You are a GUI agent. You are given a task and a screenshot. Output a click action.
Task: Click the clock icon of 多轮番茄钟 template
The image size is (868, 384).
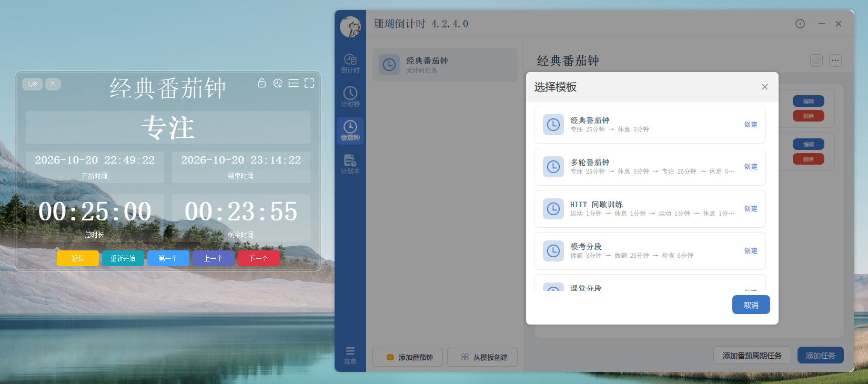pyautogui.click(x=553, y=167)
